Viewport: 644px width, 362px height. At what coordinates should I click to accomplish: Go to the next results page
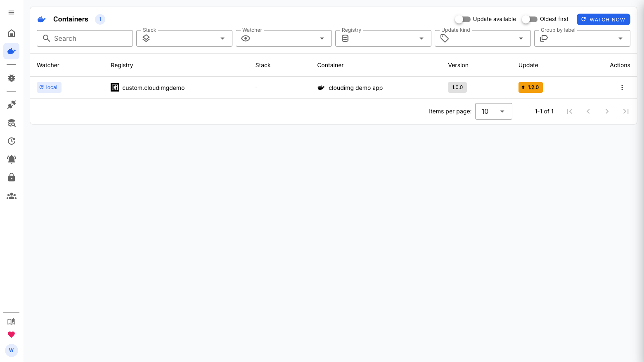coord(607,111)
